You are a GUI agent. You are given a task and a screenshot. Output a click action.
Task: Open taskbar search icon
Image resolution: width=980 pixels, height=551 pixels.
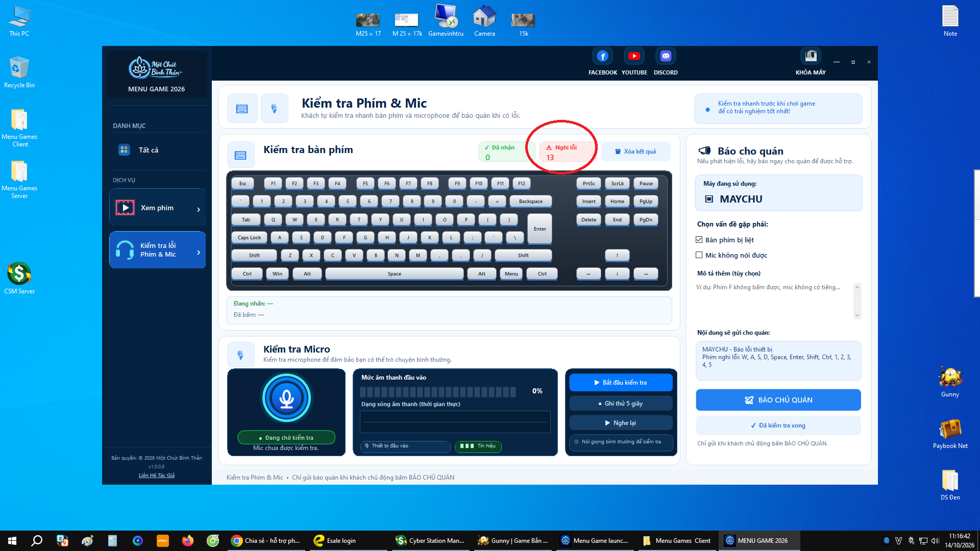tap(37, 541)
